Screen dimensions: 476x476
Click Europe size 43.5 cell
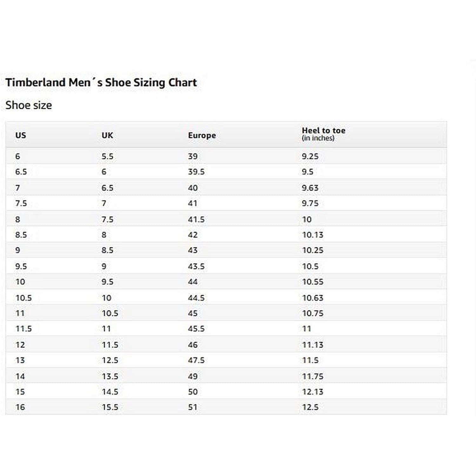pyautogui.click(x=196, y=266)
